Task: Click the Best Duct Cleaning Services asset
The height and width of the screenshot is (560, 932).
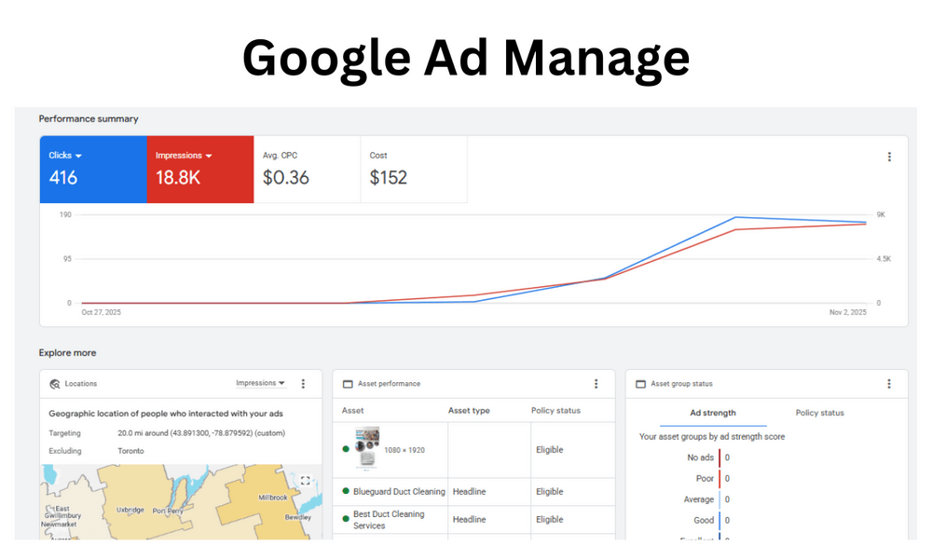Action: (x=389, y=520)
